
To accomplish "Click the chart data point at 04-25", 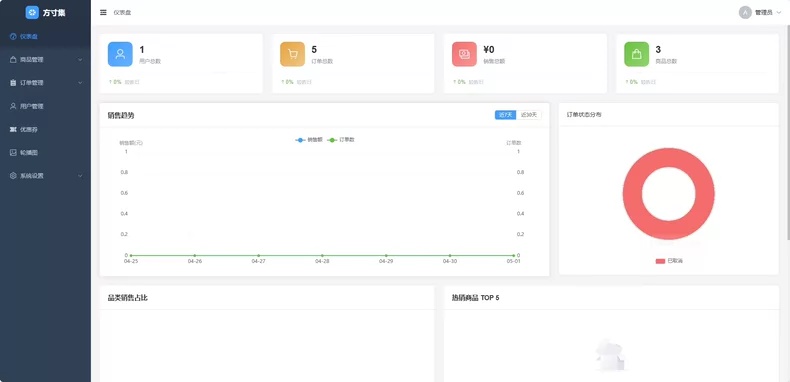I will click(x=130, y=256).
